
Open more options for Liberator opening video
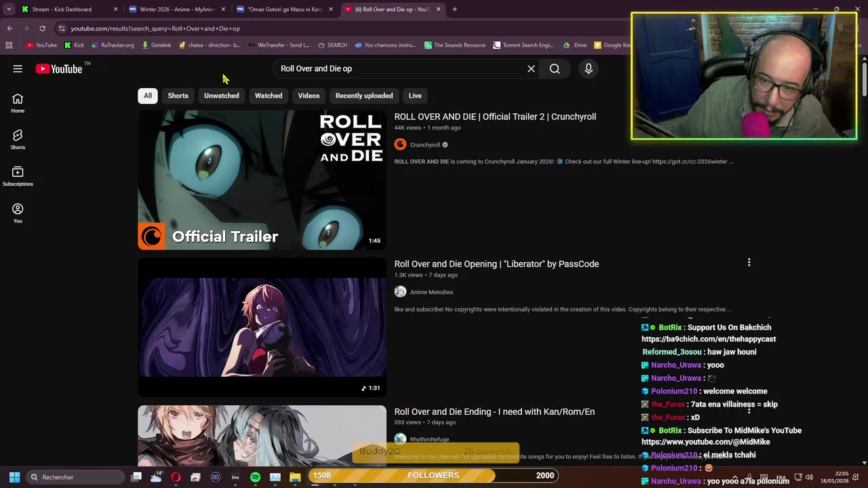click(749, 262)
